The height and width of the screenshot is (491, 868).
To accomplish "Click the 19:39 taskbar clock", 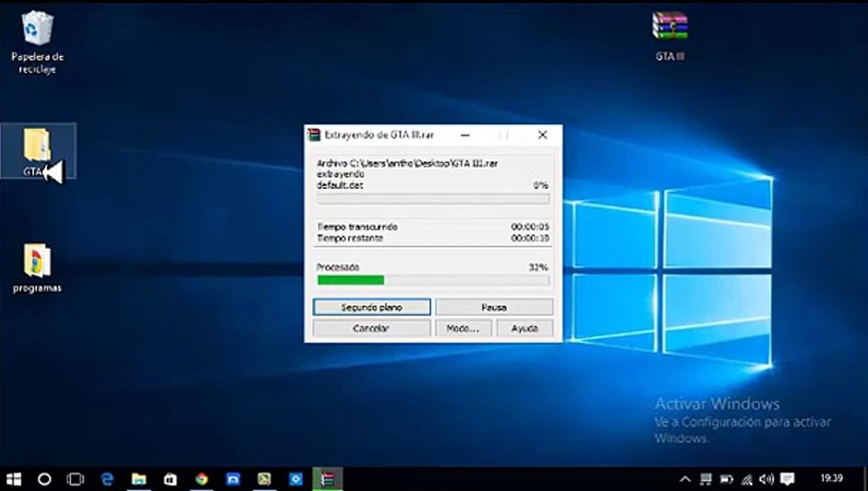I will (833, 479).
